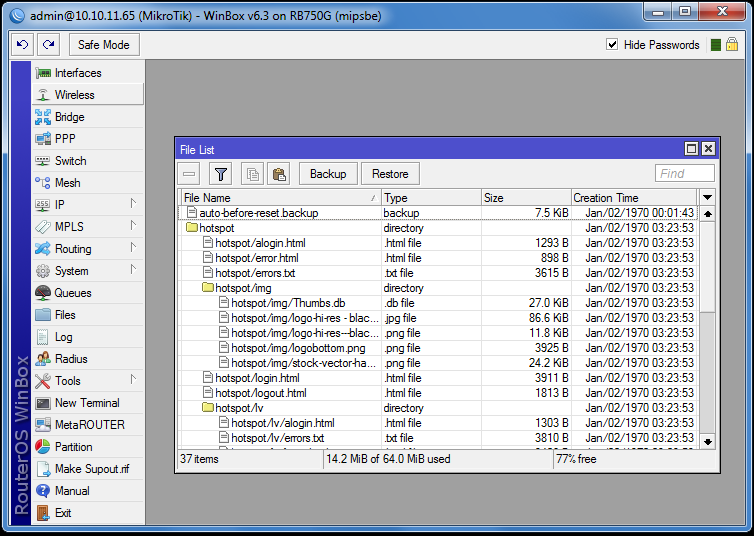This screenshot has width=754, height=536.
Task: Click the Log notepad icon
Action: point(43,337)
